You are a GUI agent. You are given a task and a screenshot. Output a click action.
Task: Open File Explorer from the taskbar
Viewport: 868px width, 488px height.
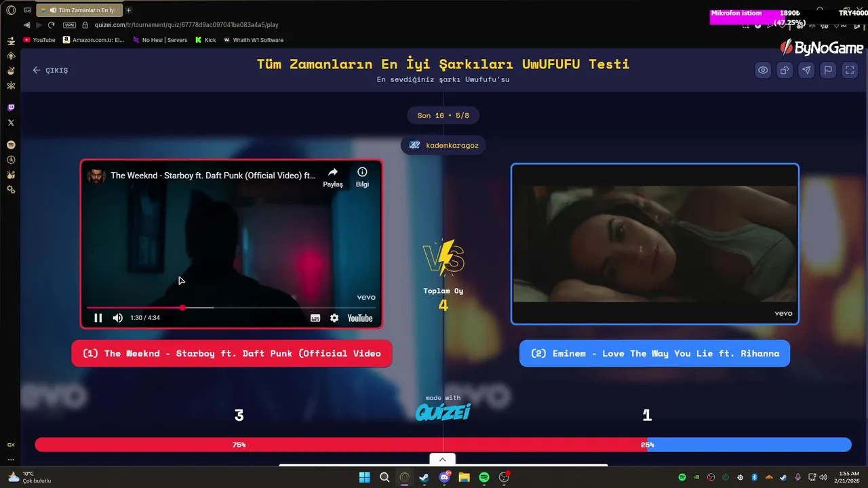464,477
